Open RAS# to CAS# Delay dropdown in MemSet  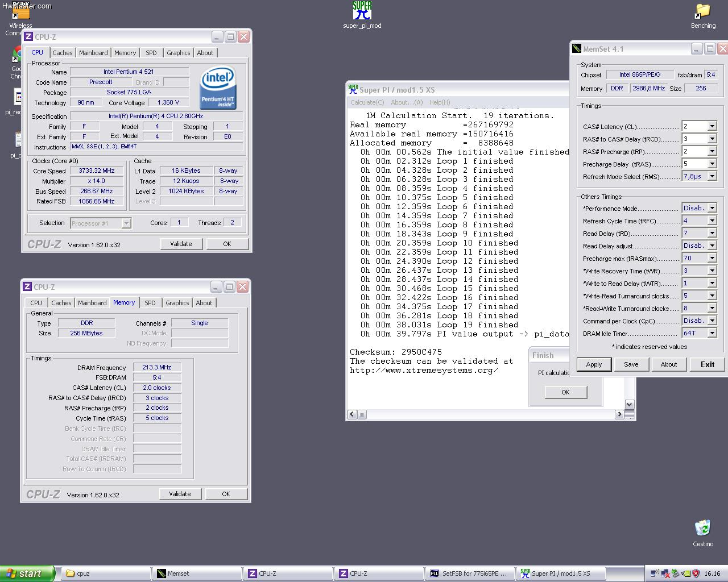click(x=712, y=139)
